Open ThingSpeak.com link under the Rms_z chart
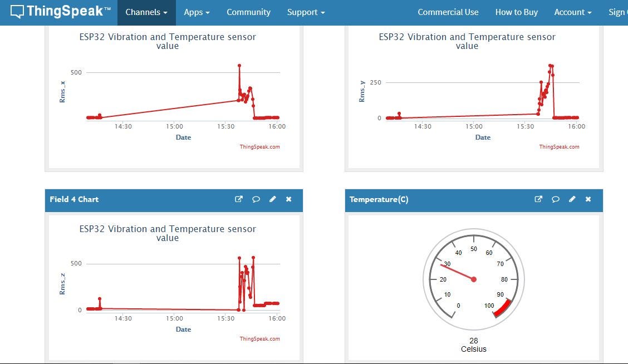This screenshot has height=364, width=628. point(259,338)
